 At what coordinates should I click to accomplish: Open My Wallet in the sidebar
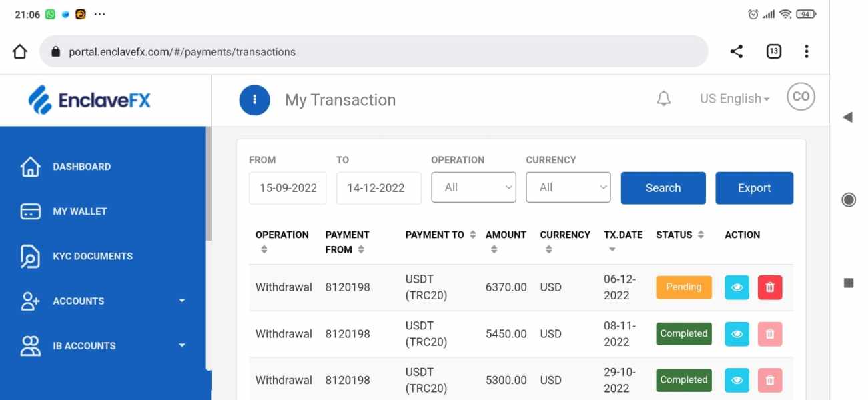coord(79,211)
